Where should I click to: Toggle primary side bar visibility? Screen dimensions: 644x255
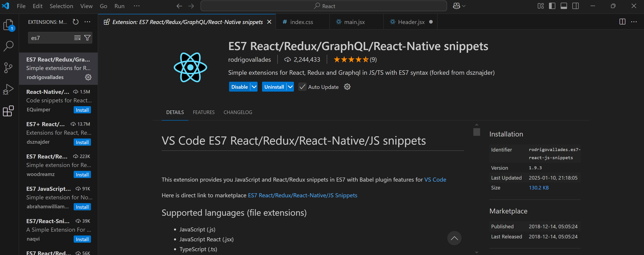[x=552, y=6]
